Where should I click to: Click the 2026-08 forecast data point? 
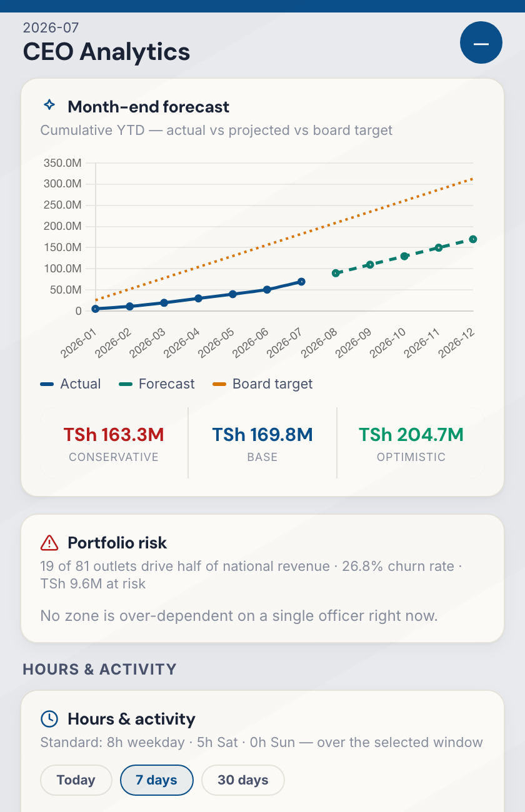click(336, 273)
